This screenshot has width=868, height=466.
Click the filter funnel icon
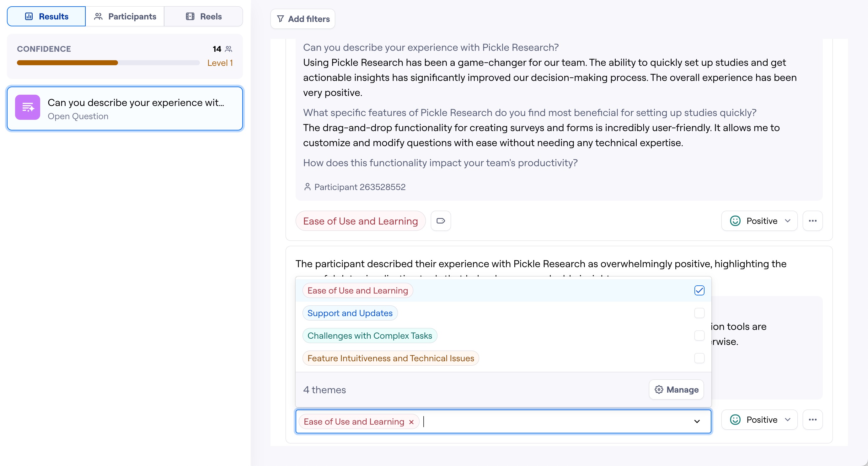(280, 19)
